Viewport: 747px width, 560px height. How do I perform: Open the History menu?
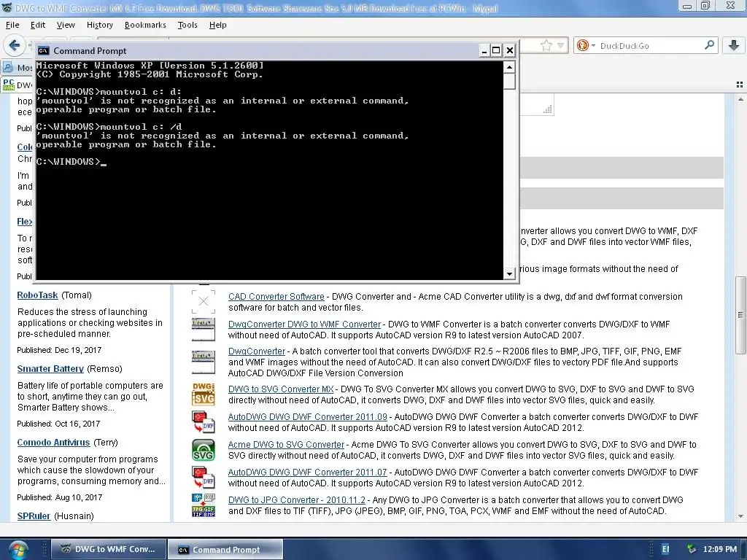click(x=99, y=25)
